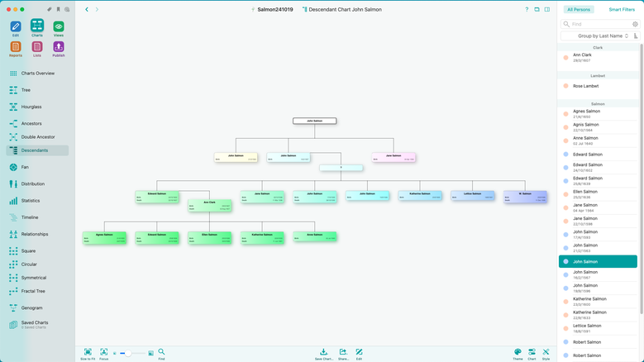Click the Edit chart button in bottom toolbar

[359, 355]
